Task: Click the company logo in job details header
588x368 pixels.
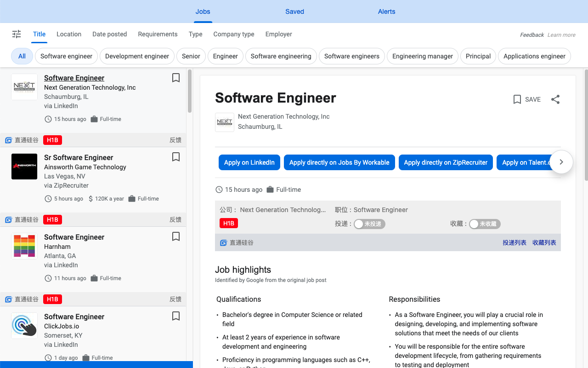Action: coord(225,122)
